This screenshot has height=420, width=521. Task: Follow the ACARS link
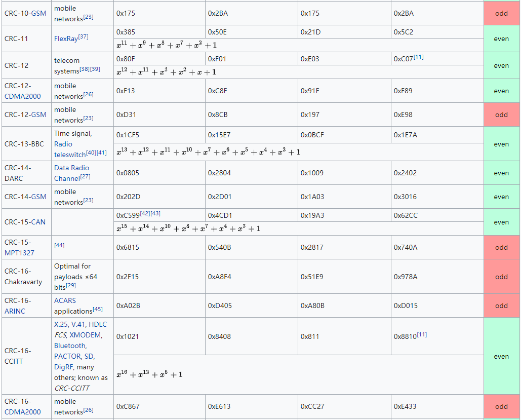coord(65,300)
